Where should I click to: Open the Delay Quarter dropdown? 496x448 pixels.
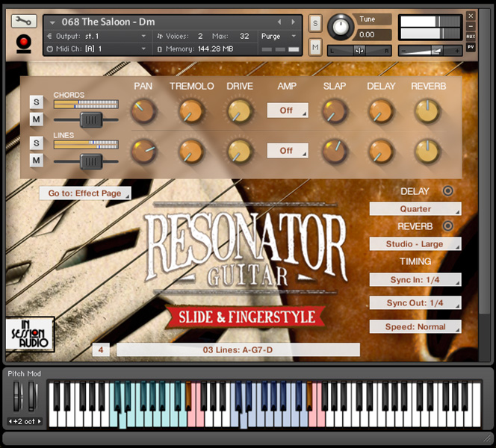point(415,209)
